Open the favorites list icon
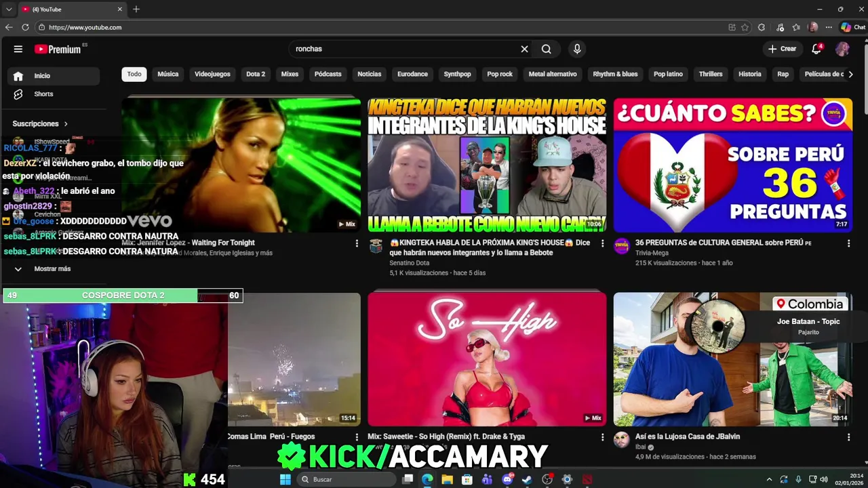This screenshot has height=488, width=868. pos(797,27)
